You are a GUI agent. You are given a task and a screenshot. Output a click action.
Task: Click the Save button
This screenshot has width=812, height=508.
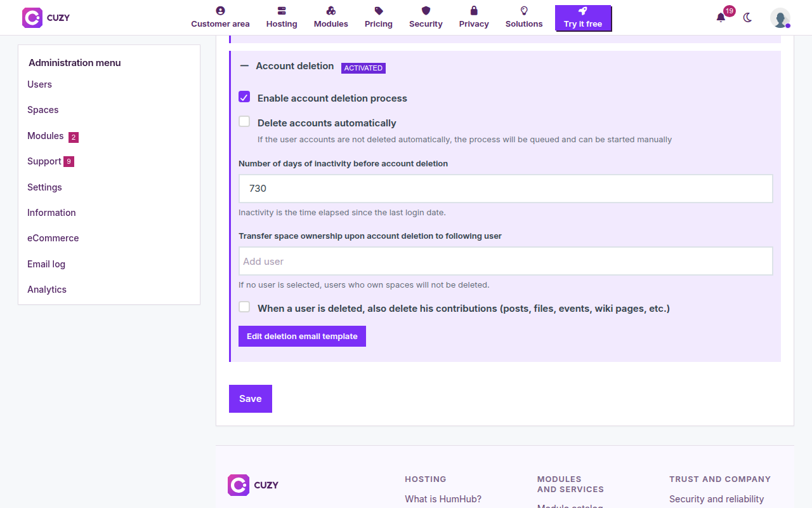[x=251, y=399]
